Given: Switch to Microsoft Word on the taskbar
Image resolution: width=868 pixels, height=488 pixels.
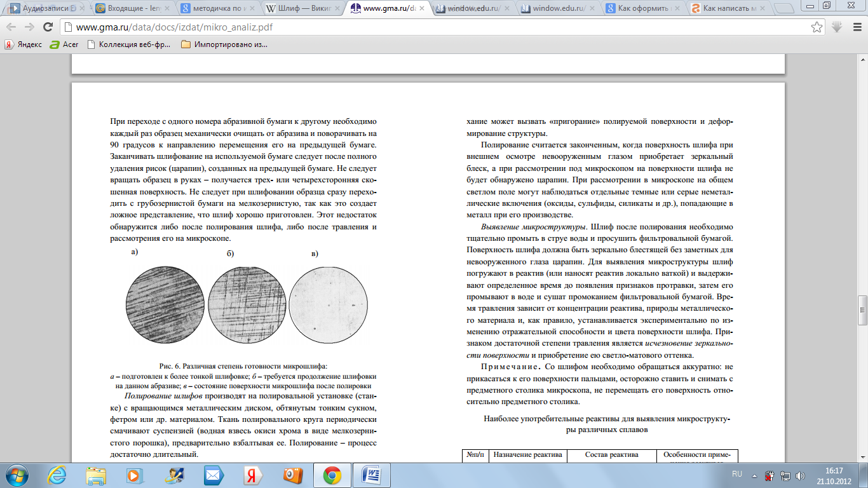Looking at the screenshot, I should tap(371, 475).
